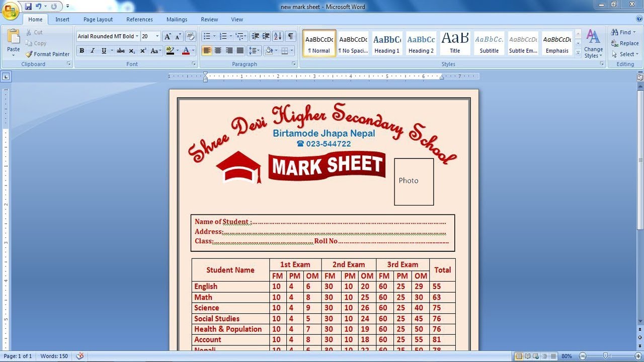Open the Mailings tab
Viewport: 644px width, 362px height.
tap(177, 20)
